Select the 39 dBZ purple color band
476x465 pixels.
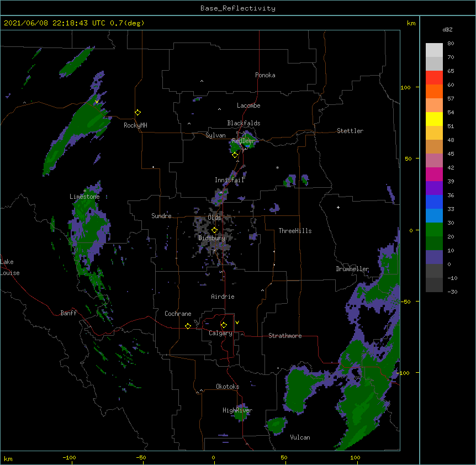pyautogui.click(x=434, y=188)
